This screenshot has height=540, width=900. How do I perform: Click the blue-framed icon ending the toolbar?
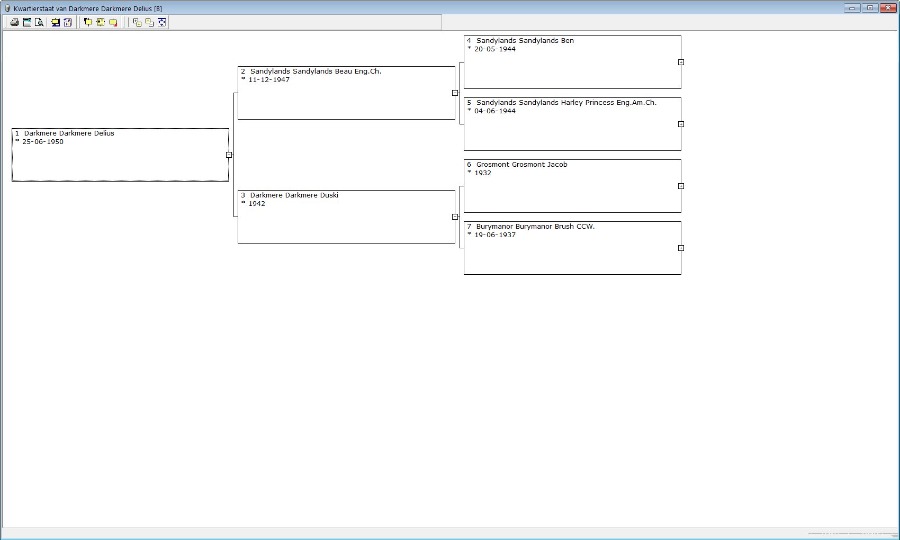162,22
